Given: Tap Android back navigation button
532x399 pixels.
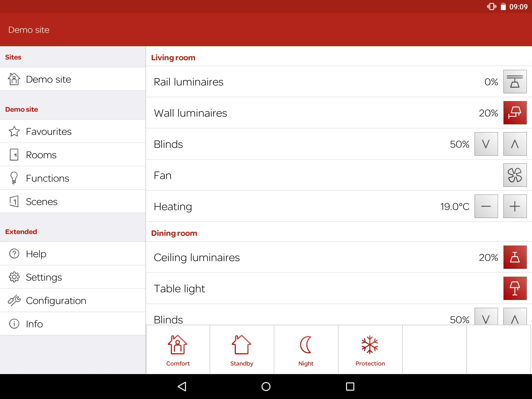Looking at the screenshot, I should pos(182,386).
